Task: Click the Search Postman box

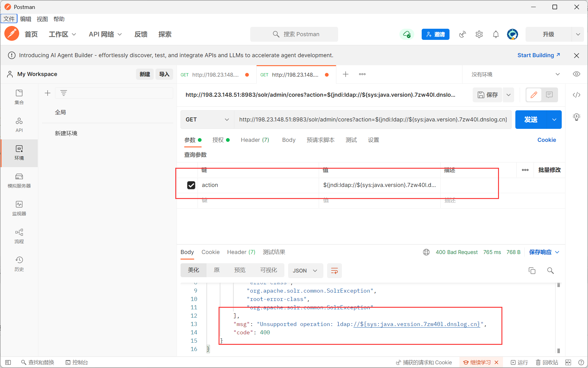Action: (294, 34)
